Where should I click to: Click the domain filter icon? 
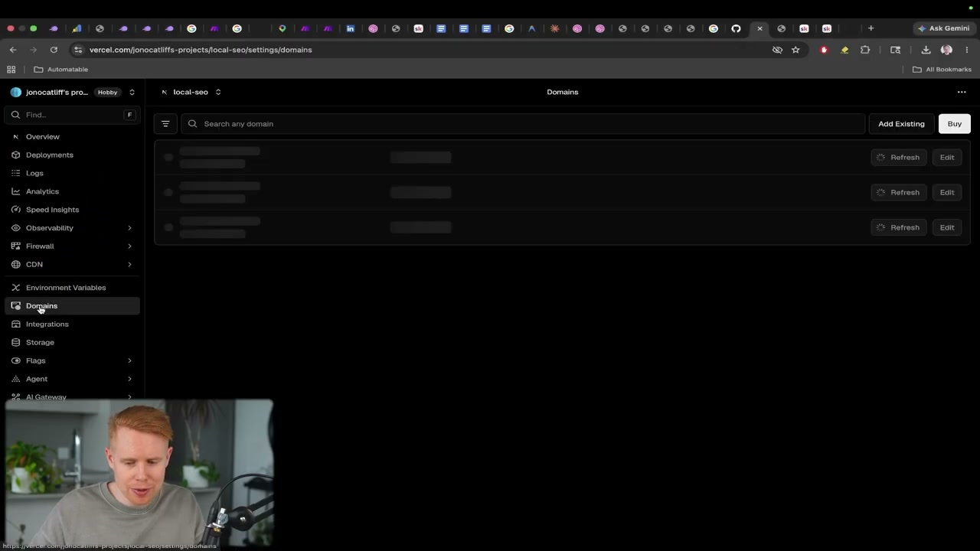[165, 124]
